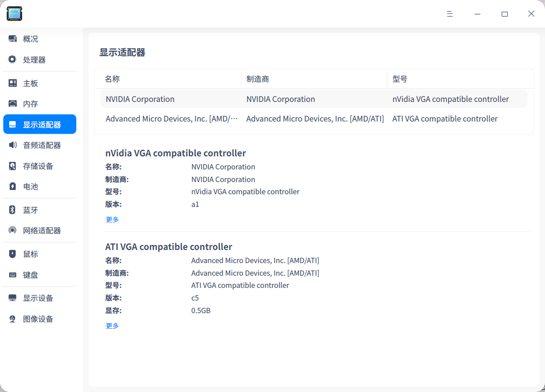Viewport: 545px width, 392px height.
Task: Click the 内存 memory icon
Action: click(13, 104)
